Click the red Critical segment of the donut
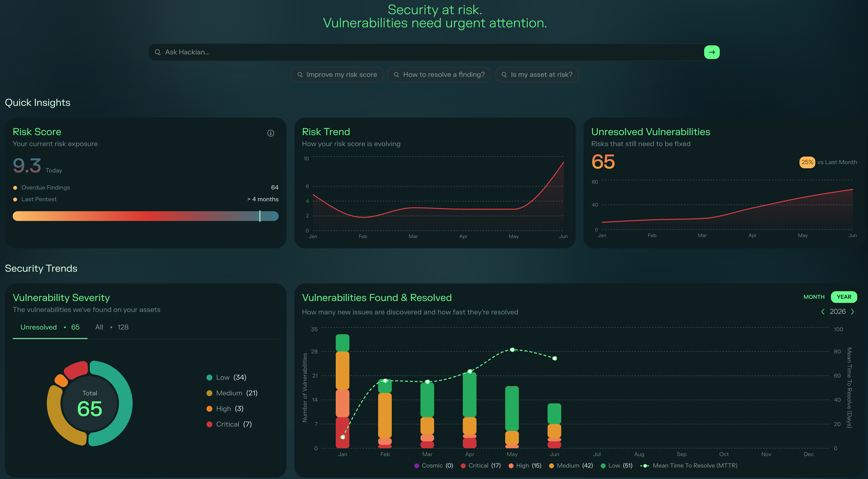 click(76, 370)
